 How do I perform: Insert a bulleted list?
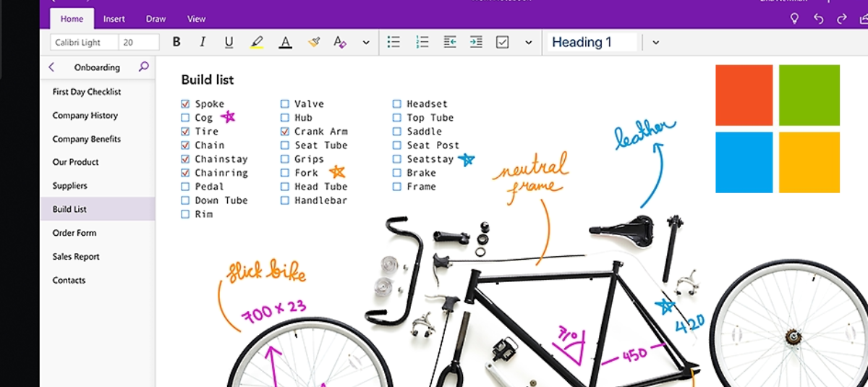[393, 42]
